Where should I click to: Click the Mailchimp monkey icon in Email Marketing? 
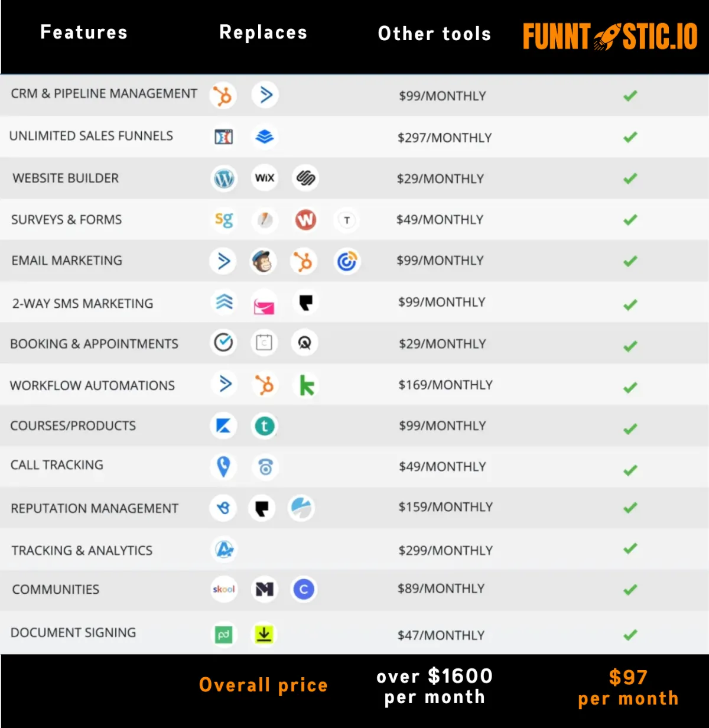click(264, 261)
